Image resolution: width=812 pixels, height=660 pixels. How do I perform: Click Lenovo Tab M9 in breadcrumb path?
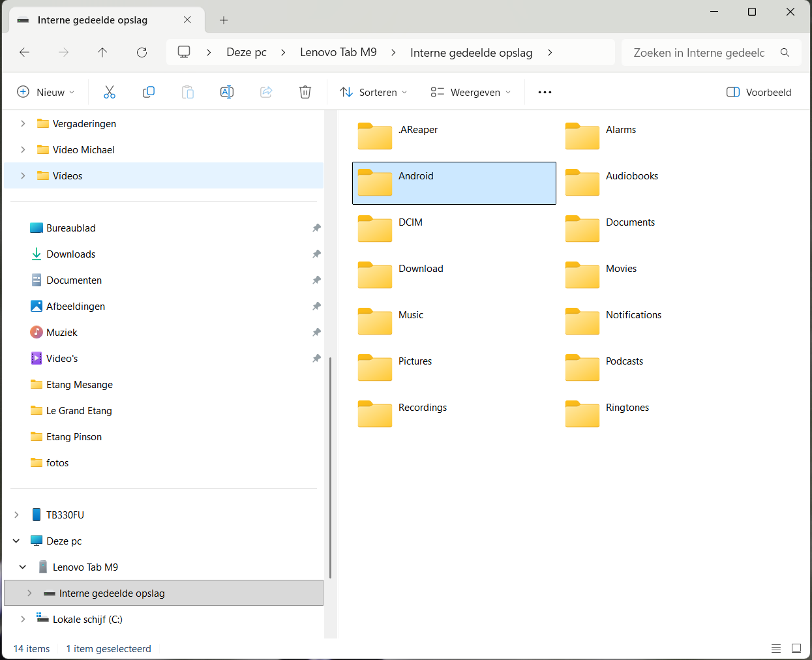pos(338,52)
